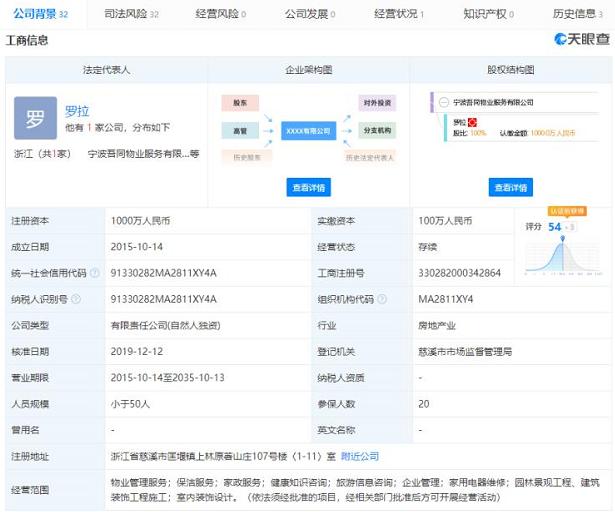Select the 经营状况 tab
This screenshot has width=615, height=512.
(x=399, y=14)
